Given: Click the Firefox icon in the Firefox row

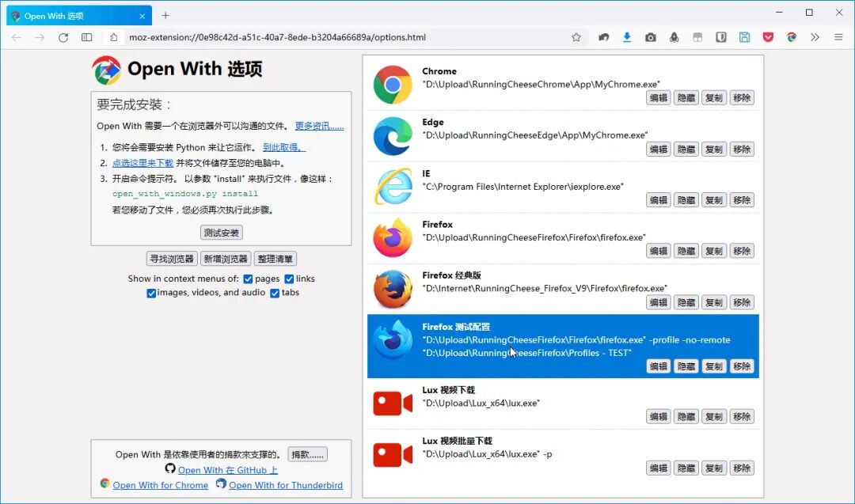Looking at the screenshot, I should [393, 237].
